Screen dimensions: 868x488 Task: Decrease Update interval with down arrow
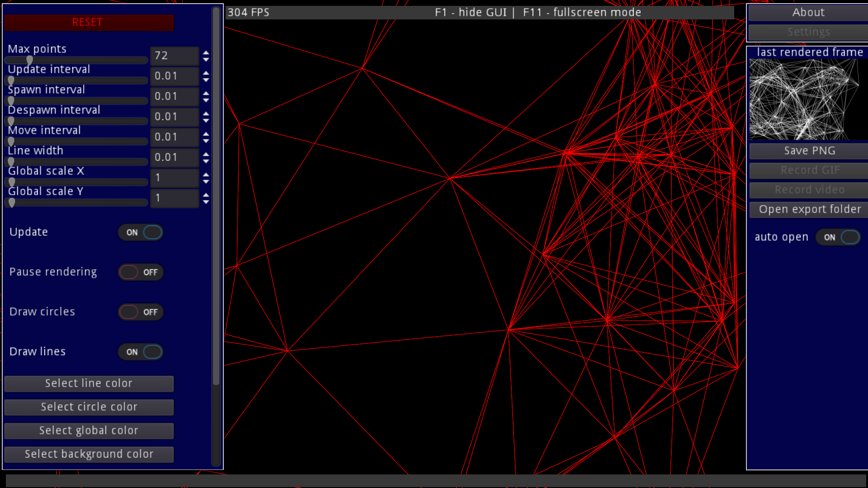pyautogui.click(x=206, y=80)
